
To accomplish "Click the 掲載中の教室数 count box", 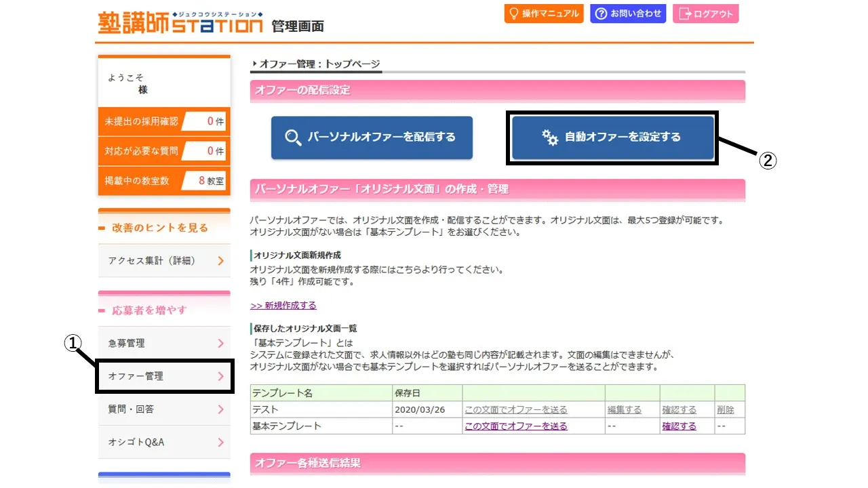I will click(204, 181).
